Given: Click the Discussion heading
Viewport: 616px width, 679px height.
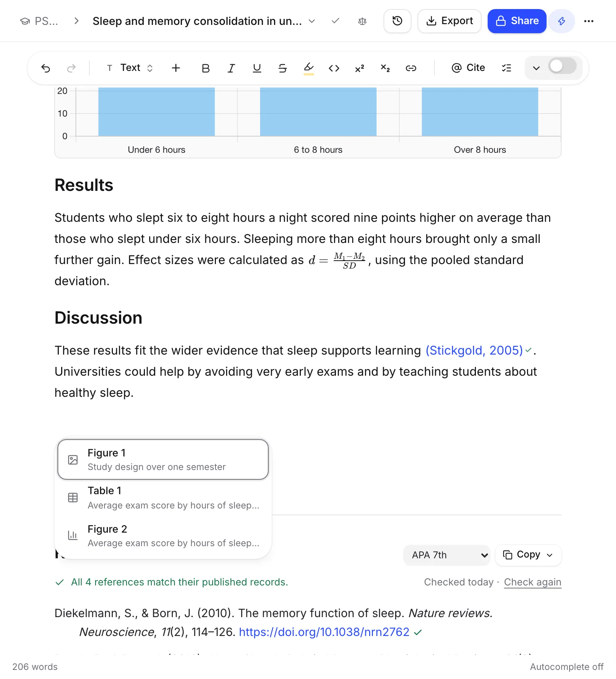Looking at the screenshot, I should pyautogui.click(x=98, y=318).
